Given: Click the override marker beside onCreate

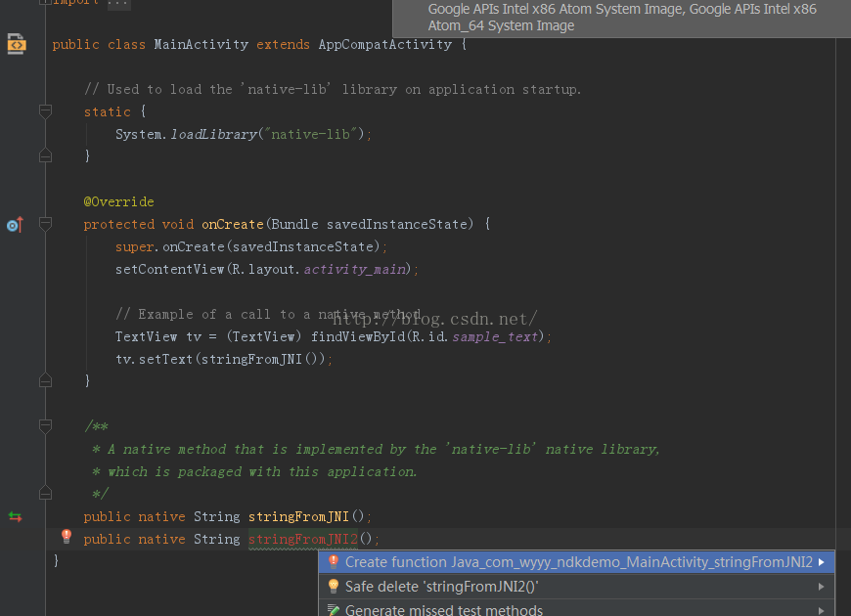Looking at the screenshot, I should (x=16, y=225).
